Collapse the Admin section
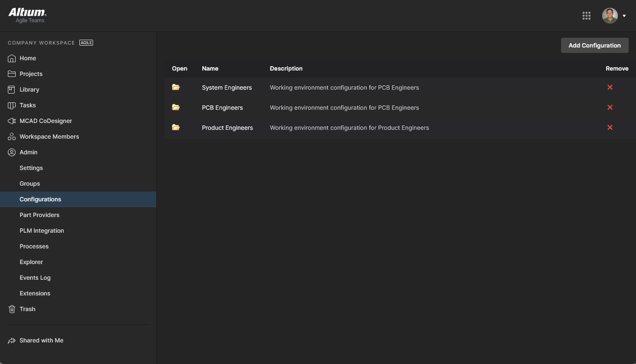Viewport: 636px width, 364px height. click(28, 152)
